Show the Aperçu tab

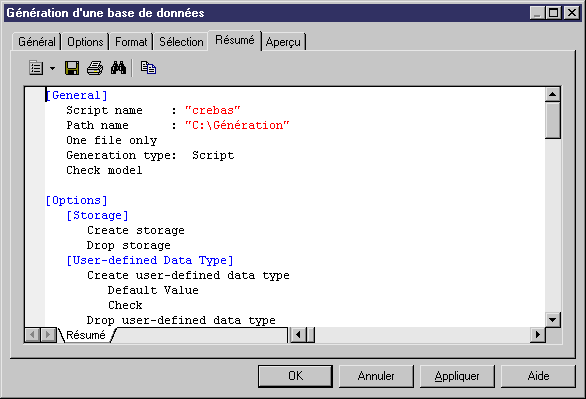[283, 41]
